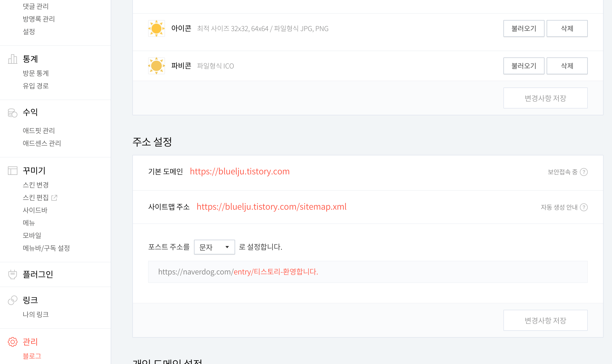Open 애드센스 관리 from the sidebar

click(x=42, y=143)
